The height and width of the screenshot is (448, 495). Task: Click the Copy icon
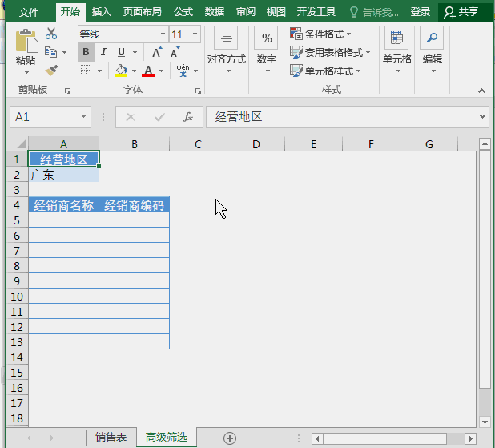[50, 52]
